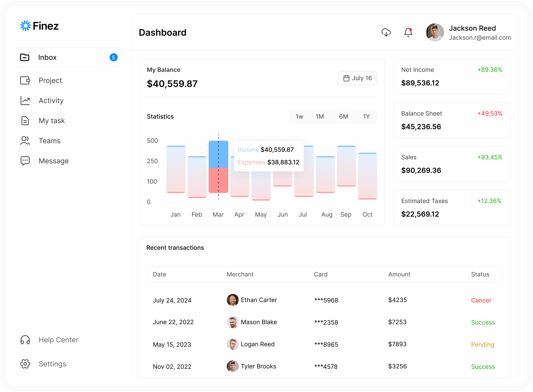
Task: Switch statistics range to 1Y
Action: [366, 116]
